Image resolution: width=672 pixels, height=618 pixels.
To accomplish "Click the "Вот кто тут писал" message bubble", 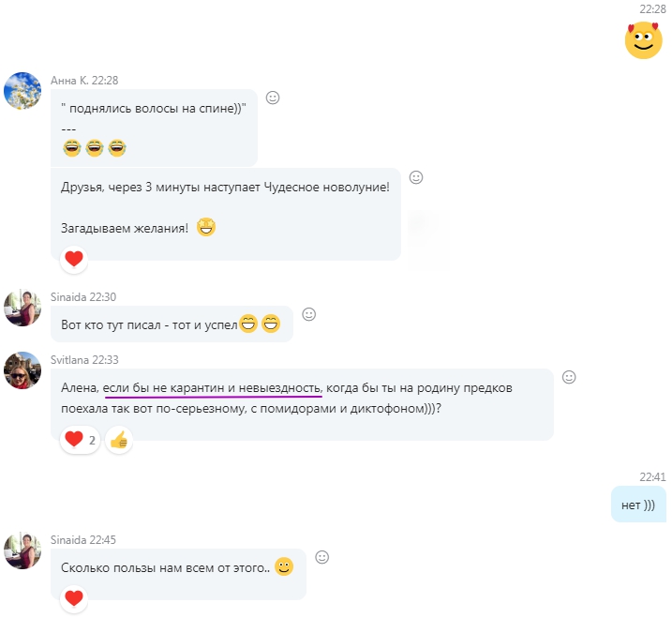I will point(172,324).
